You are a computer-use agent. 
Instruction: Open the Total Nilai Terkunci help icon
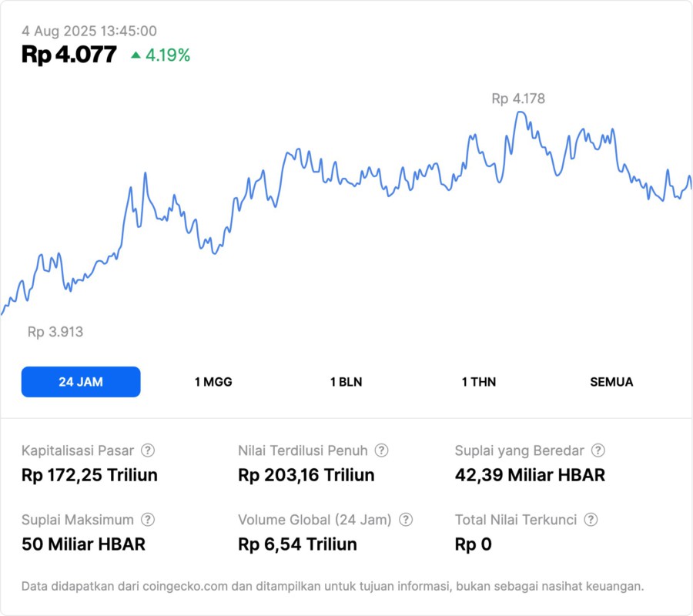(x=591, y=520)
